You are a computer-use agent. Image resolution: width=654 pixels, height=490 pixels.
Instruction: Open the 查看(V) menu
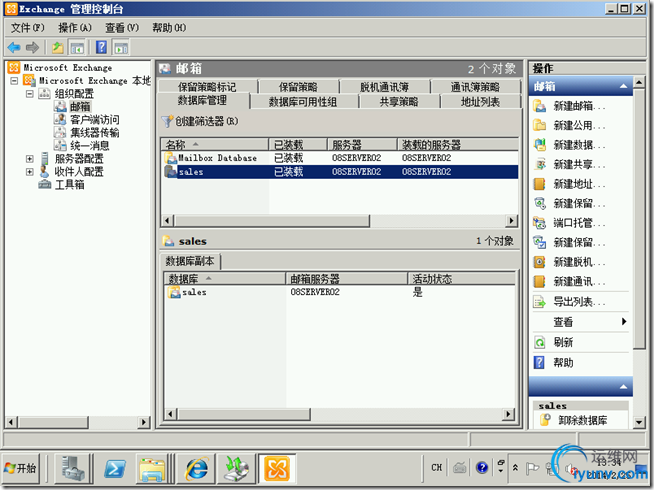tap(122, 28)
